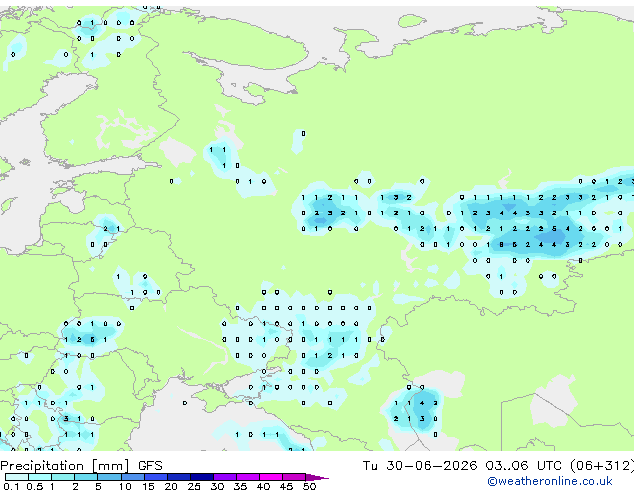Select the 2–5 mm legend color swatch
This screenshot has width=634, height=490.
(86, 477)
